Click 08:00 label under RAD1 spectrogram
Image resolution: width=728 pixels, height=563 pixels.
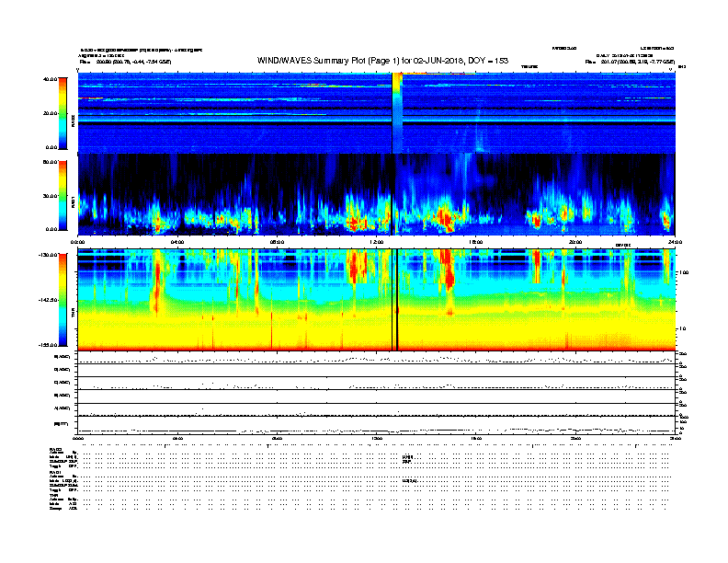coord(277,242)
